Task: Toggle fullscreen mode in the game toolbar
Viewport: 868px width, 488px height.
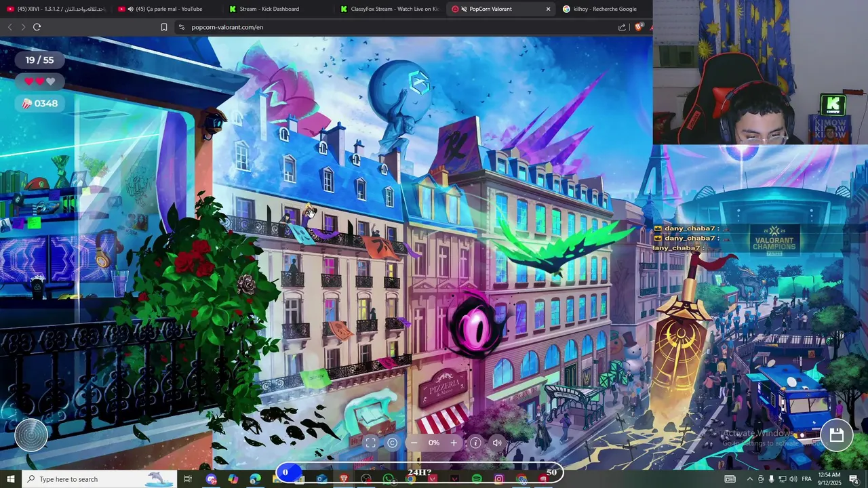Action: 370,443
